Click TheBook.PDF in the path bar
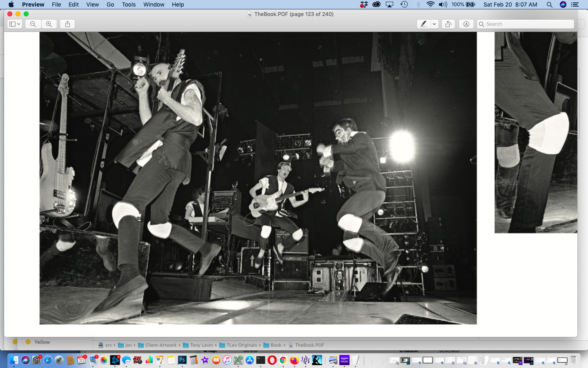588x368 pixels. click(x=306, y=345)
